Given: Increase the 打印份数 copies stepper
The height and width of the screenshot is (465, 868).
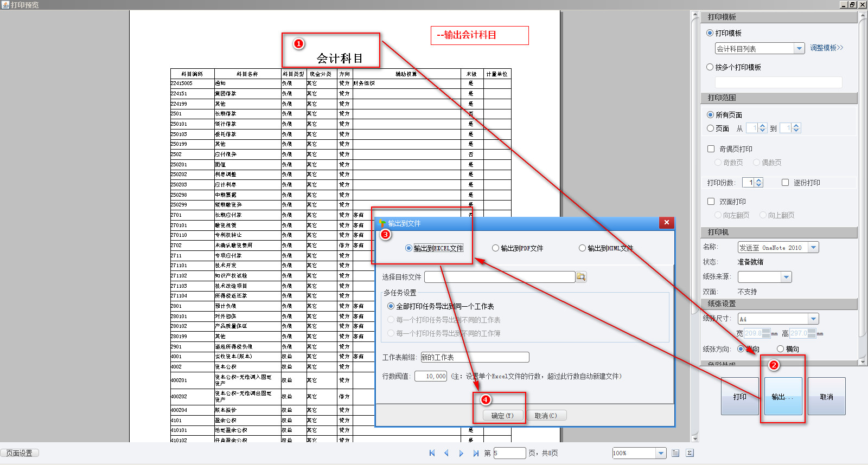Looking at the screenshot, I should [759, 180].
